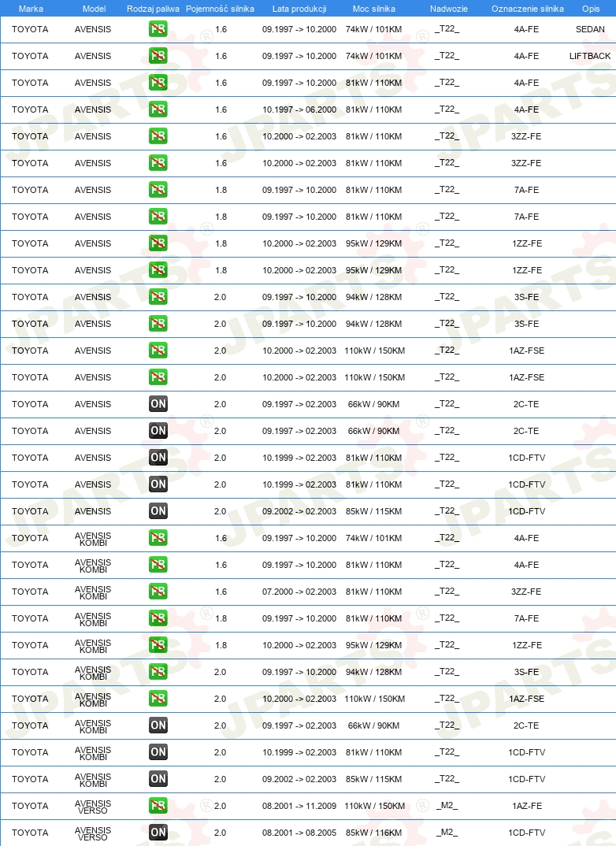Click PB icon in Avensis Kombi 1AZ-FSE row

(158, 699)
